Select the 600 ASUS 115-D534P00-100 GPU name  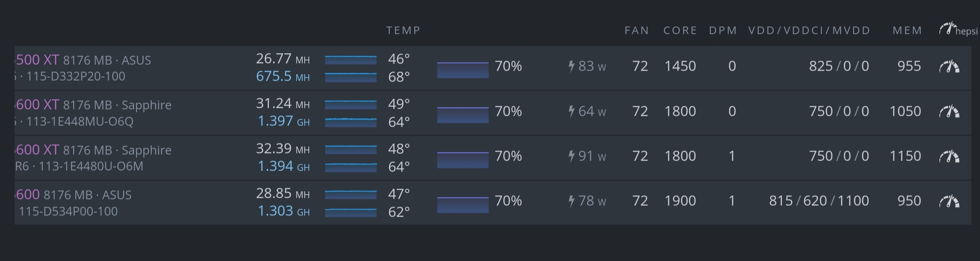click(28, 194)
